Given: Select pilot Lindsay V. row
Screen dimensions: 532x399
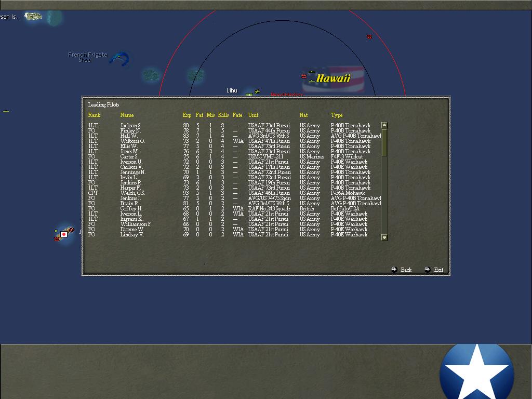Looking at the screenshot, I should [x=234, y=234].
